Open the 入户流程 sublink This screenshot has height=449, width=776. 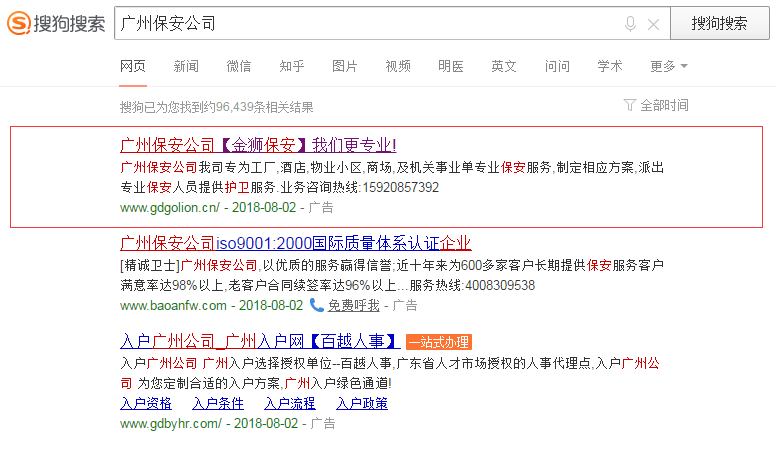(x=290, y=403)
